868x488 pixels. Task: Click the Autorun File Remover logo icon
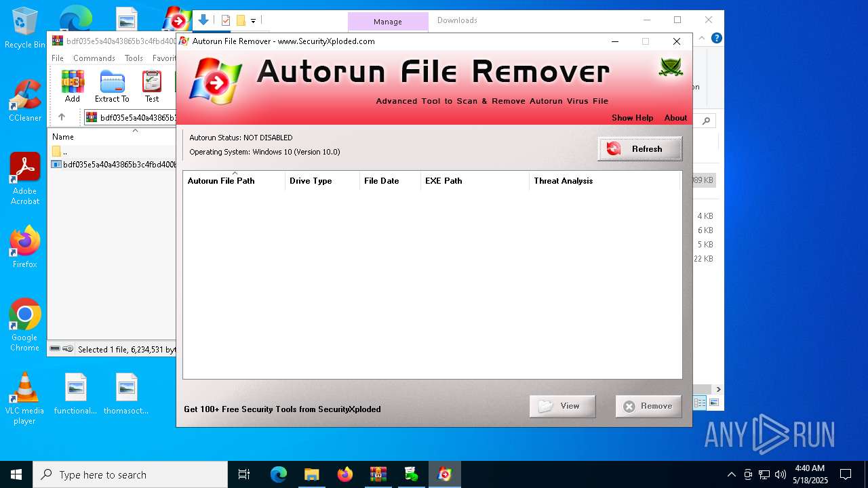(x=215, y=81)
